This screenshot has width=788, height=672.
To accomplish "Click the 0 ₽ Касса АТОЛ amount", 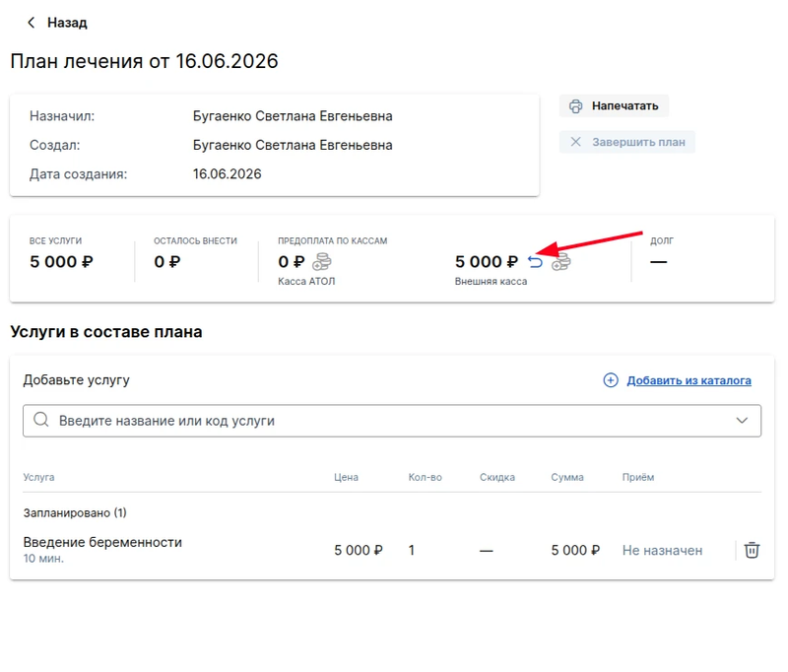I will (292, 262).
